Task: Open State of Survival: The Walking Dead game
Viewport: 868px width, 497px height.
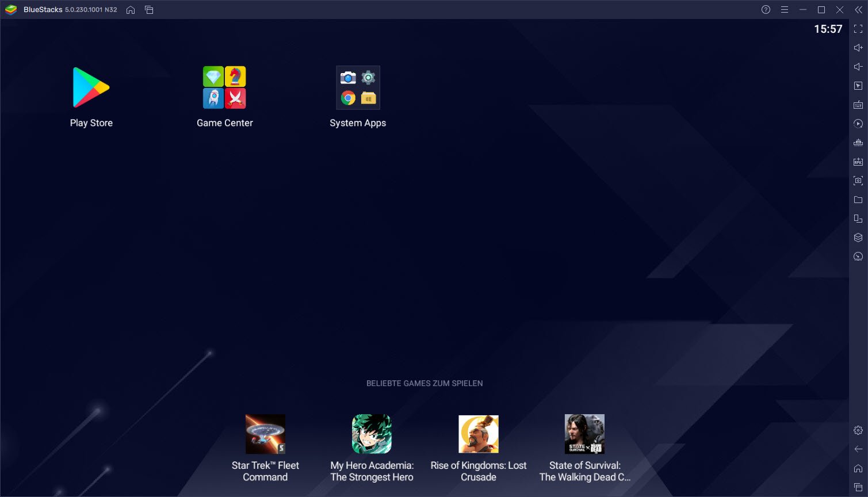Action: point(584,434)
